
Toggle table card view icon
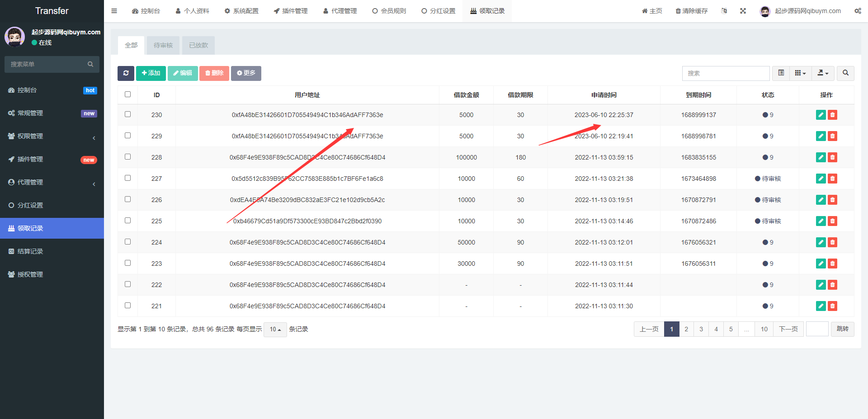(x=781, y=73)
